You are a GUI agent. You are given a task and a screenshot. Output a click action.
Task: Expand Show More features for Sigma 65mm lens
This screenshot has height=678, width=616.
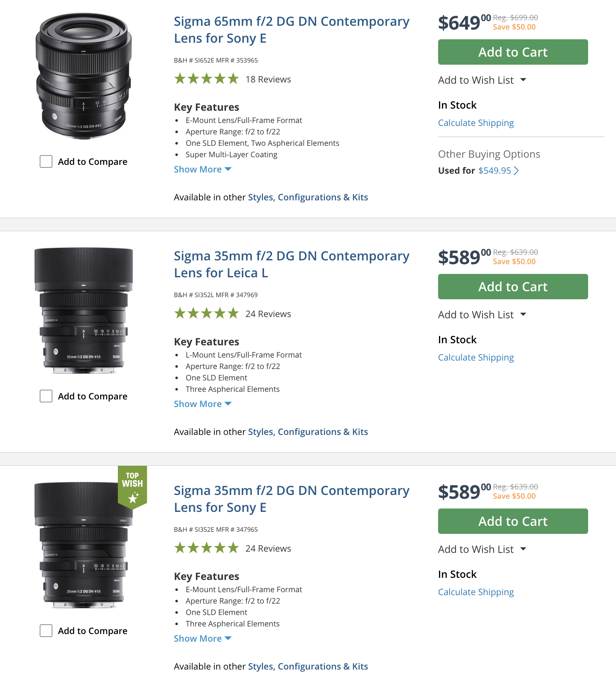click(x=202, y=169)
